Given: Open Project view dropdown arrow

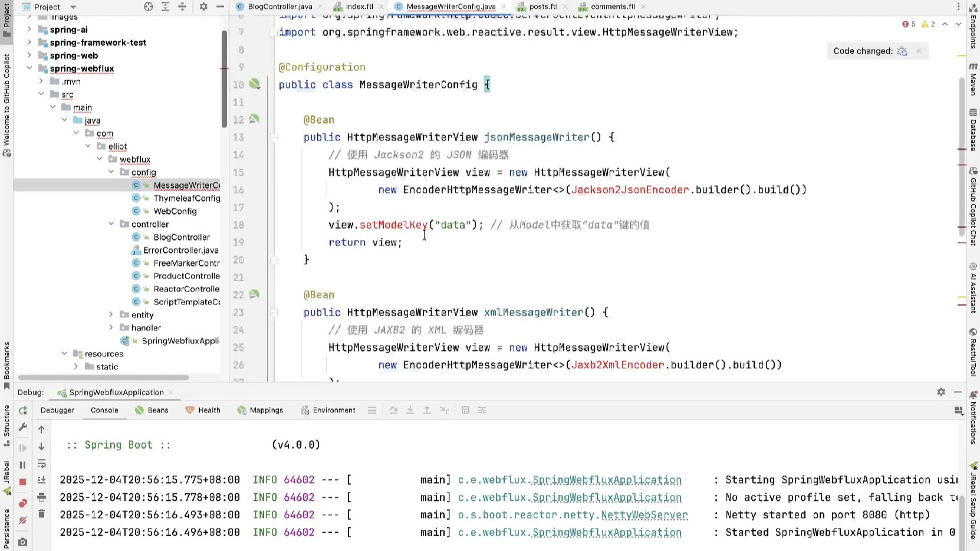Looking at the screenshot, I should coord(73,7).
